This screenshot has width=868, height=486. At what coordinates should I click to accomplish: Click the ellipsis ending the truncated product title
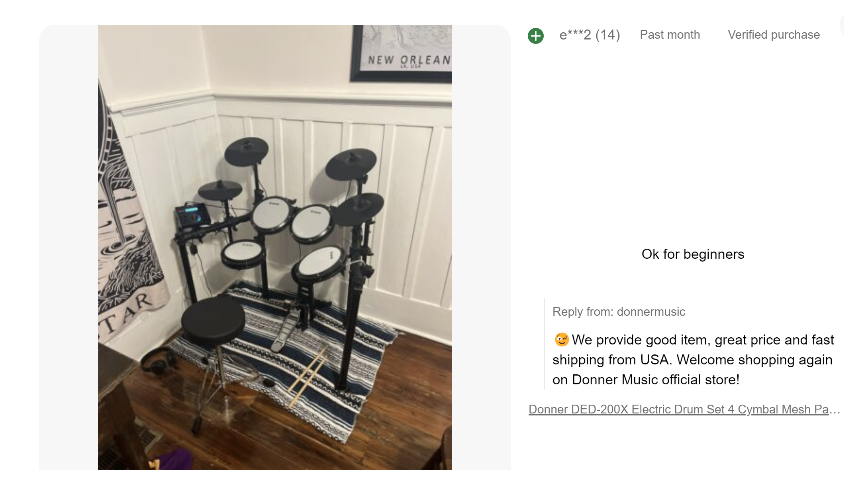tap(835, 410)
